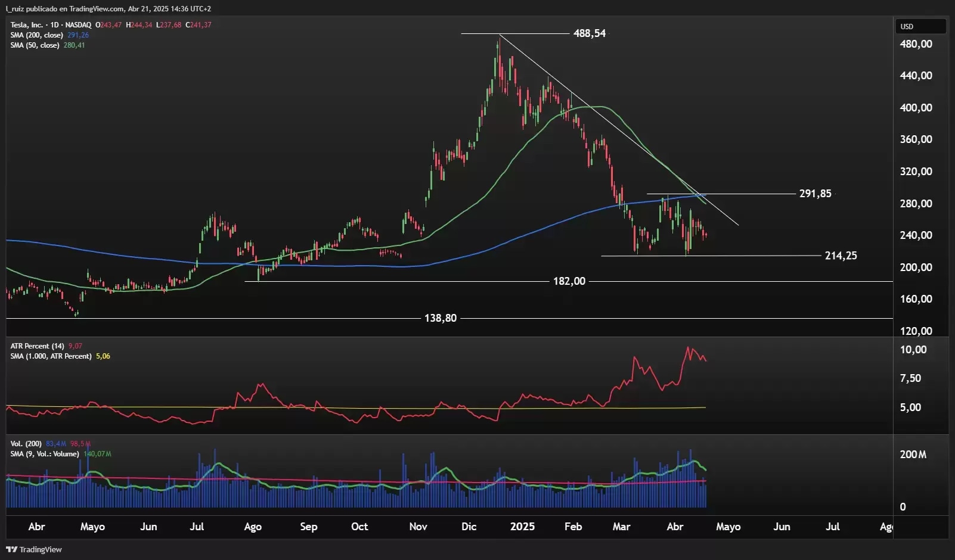Click the 360,00 price axis value
The image size is (955, 560).
(916, 139)
